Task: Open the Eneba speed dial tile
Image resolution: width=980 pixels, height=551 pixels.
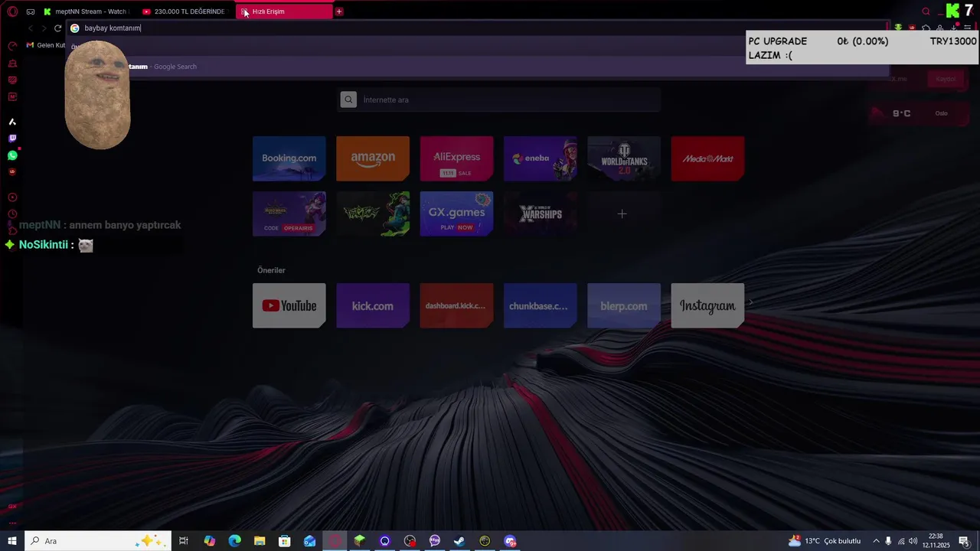Action: click(x=541, y=158)
